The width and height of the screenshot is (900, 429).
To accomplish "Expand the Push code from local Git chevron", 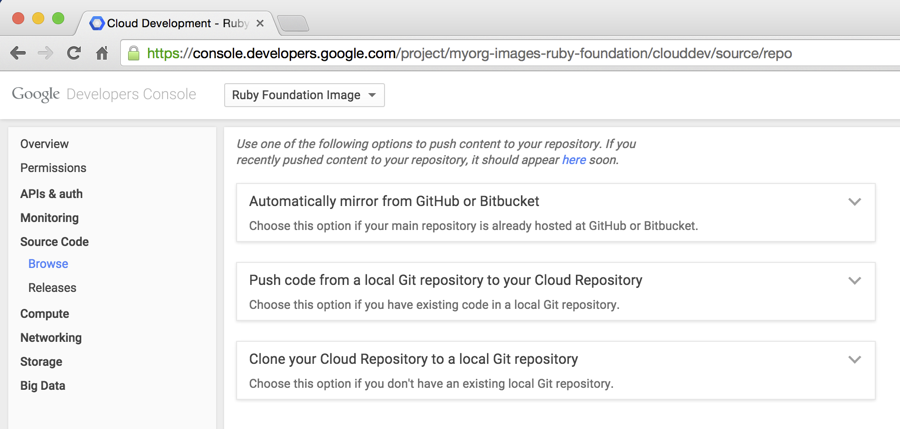I will [855, 281].
